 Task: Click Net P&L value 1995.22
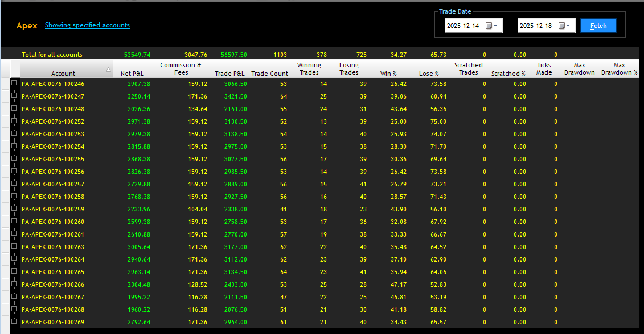140,297
